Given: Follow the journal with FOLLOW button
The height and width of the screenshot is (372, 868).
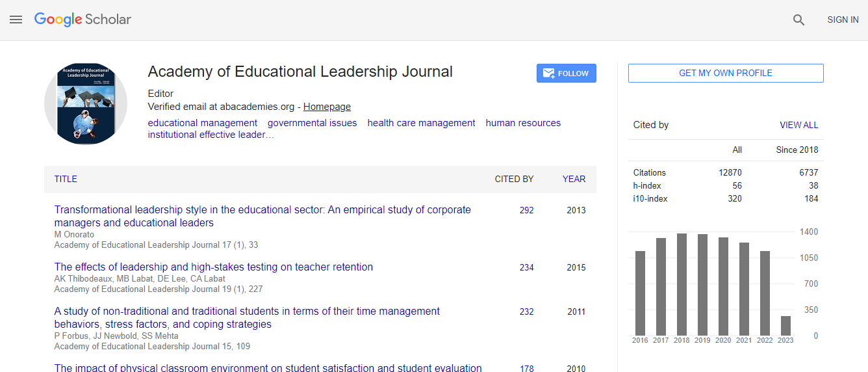Looking at the screenshot, I should click(x=567, y=73).
